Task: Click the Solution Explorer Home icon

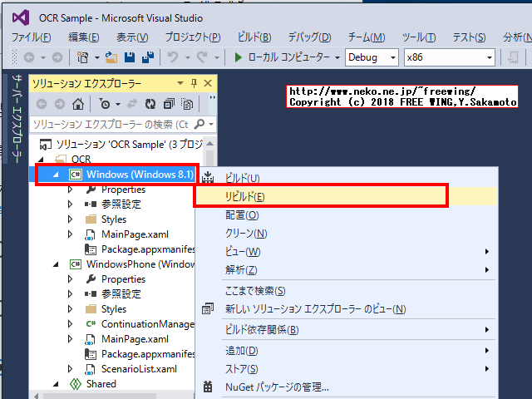Action: [x=78, y=104]
